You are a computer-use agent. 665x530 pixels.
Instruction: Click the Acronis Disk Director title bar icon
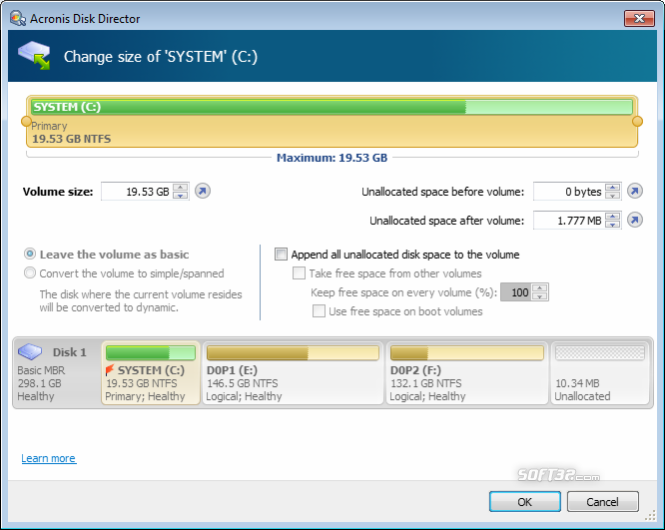pos(18,19)
